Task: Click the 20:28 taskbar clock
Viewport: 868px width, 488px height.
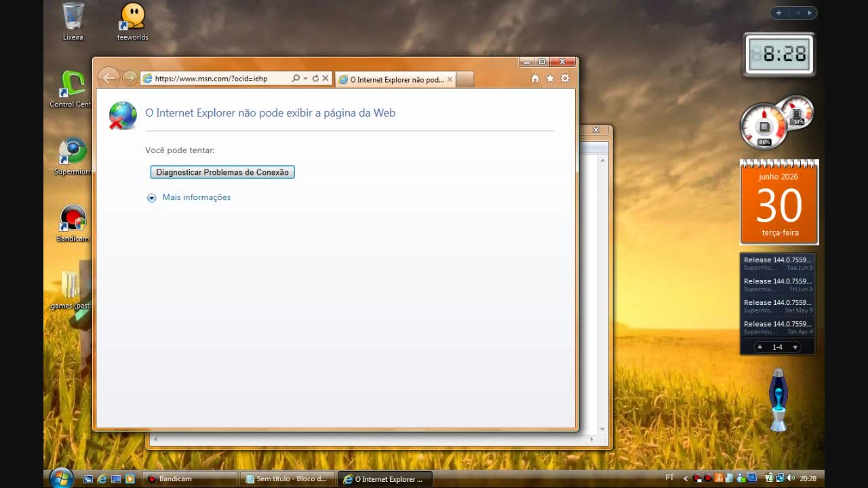Action: [x=808, y=479]
